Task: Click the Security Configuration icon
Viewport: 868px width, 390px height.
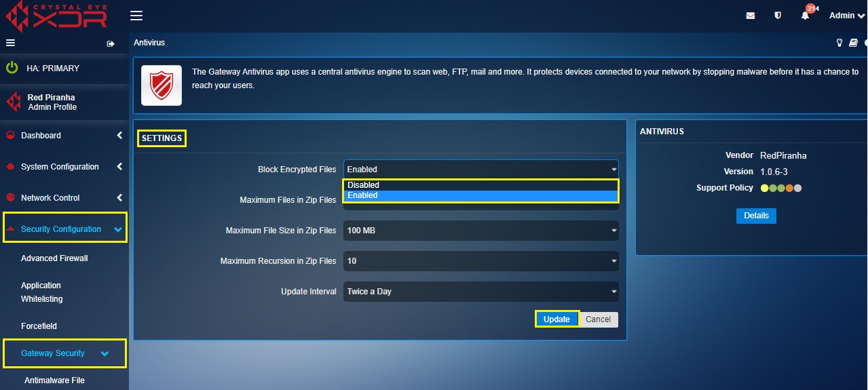Action: [x=10, y=229]
